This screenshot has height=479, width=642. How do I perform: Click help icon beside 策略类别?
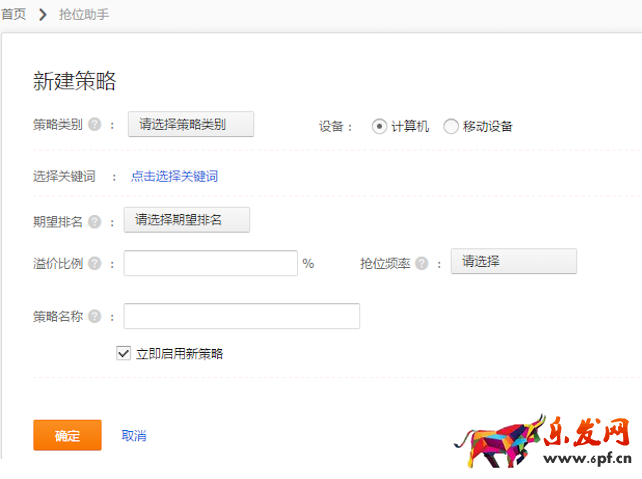(95, 125)
